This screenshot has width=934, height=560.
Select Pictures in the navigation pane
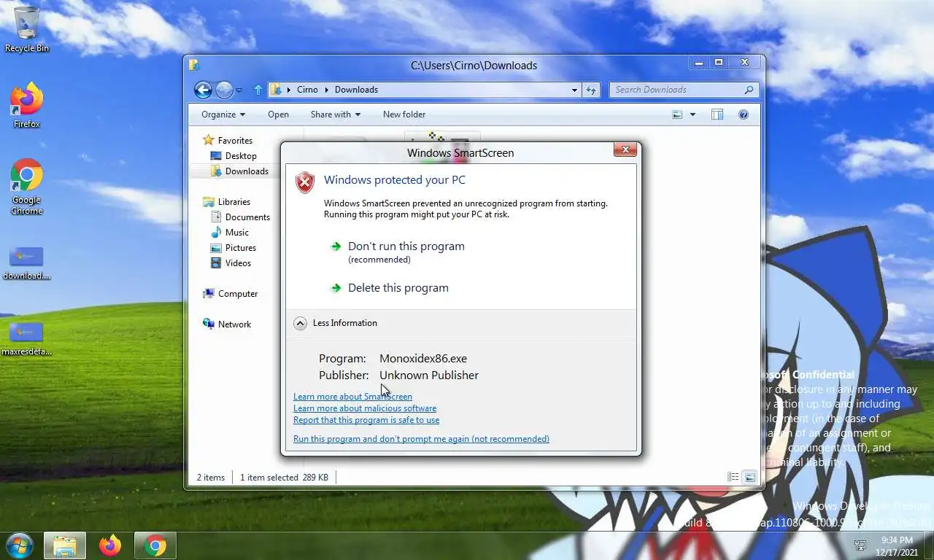(233, 248)
